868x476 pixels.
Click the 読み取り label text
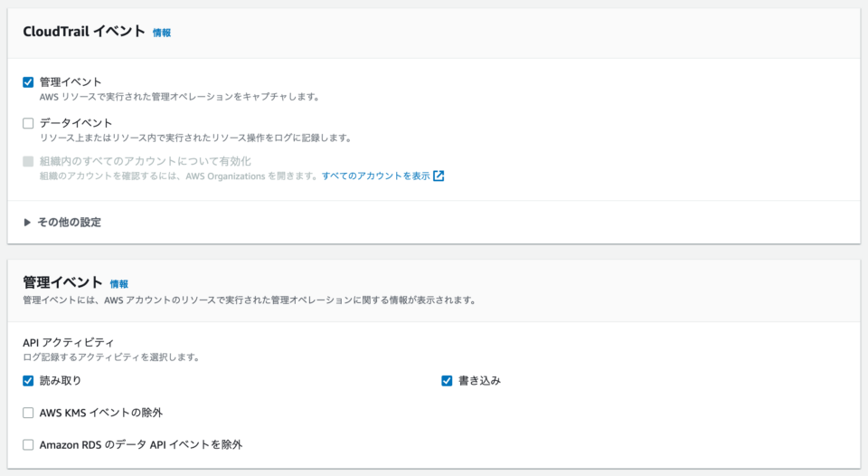[61, 381]
